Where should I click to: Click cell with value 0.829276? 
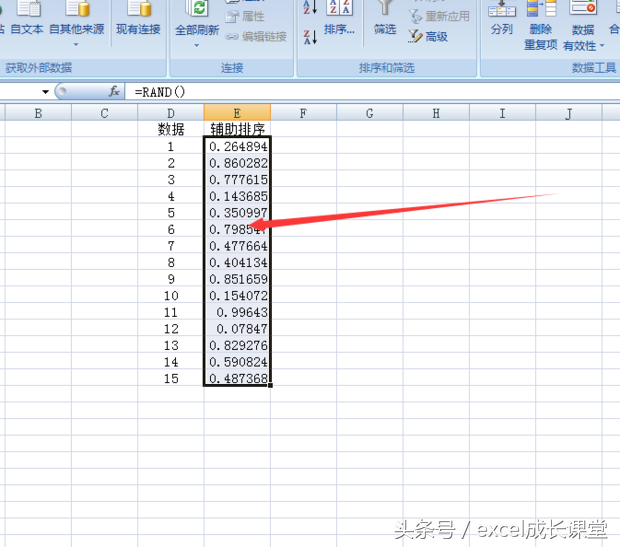click(237, 346)
